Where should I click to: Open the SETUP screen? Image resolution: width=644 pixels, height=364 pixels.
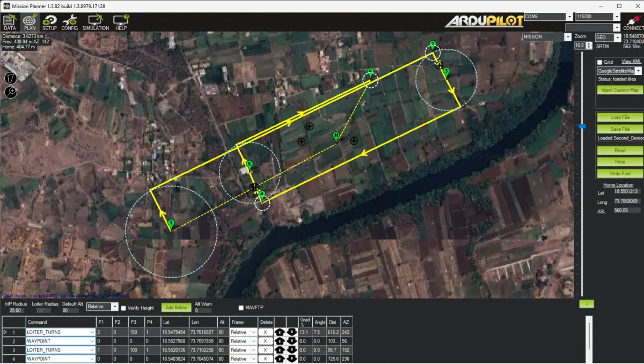pyautogui.click(x=49, y=22)
